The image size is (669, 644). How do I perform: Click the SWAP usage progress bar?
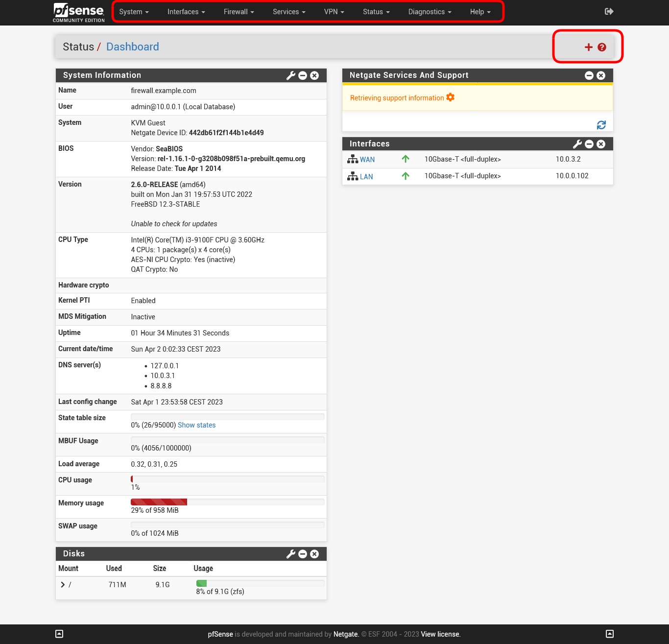[x=227, y=525]
